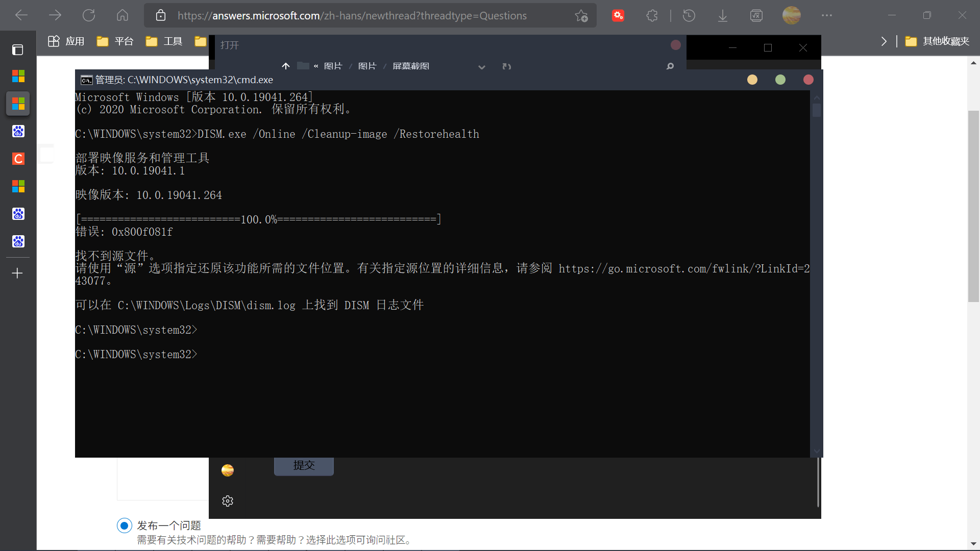This screenshot has width=980, height=551.
Task: Click the cmd scrollbar down arrow
Action: tap(817, 451)
